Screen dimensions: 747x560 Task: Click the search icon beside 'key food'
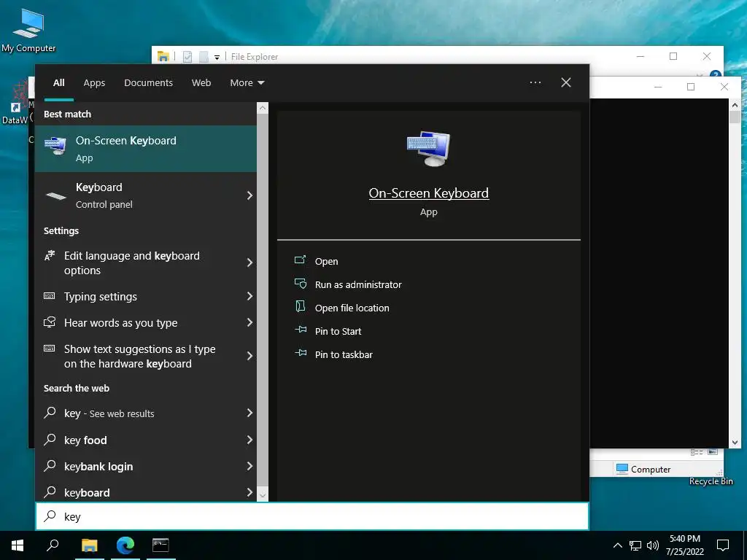point(50,439)
